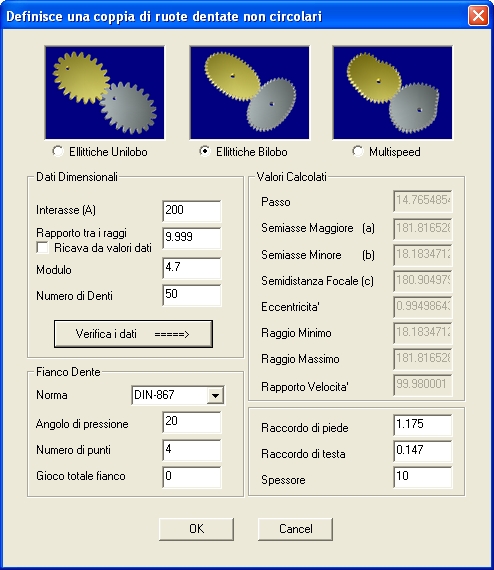The width and height of the screenshot is (494, 570).
Task: Enable the Ricava da valori dati checkbox
Action: [43, 248]
